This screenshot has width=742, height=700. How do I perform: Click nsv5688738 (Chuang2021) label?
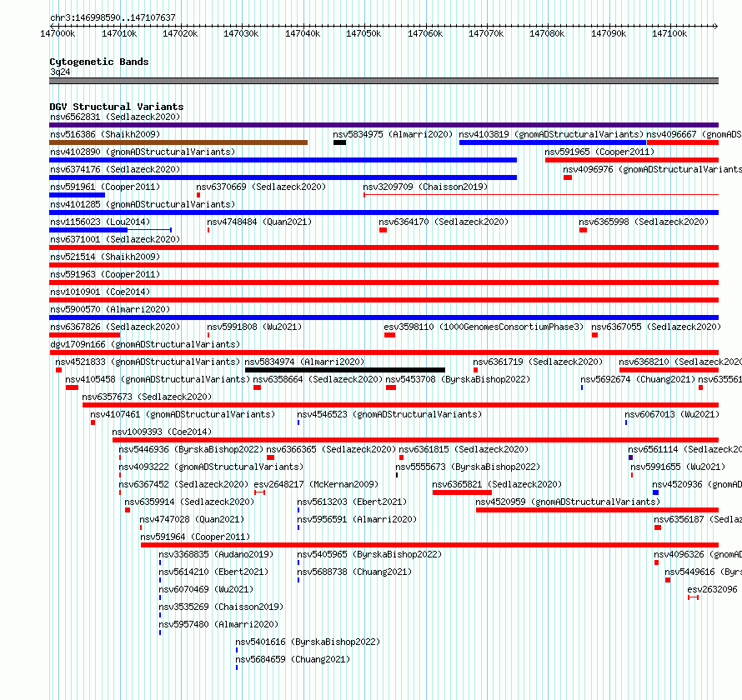click(x=354, y=572)
